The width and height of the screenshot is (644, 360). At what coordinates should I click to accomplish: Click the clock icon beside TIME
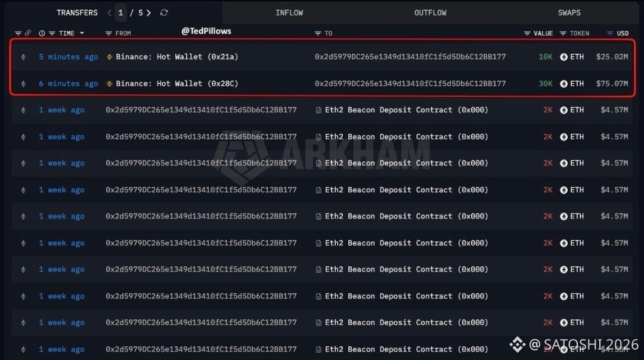(x=42, y=33)
